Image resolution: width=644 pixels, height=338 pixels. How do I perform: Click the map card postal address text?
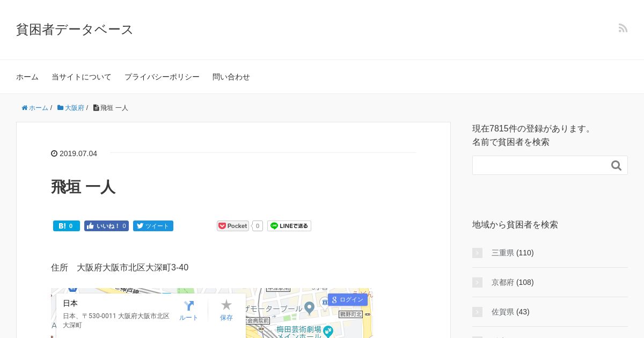tap(116, 321)
